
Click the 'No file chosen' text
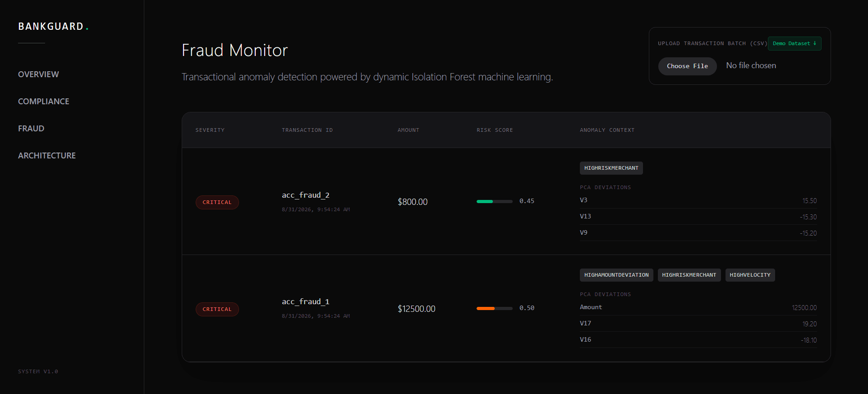click(x=751, y=65)
